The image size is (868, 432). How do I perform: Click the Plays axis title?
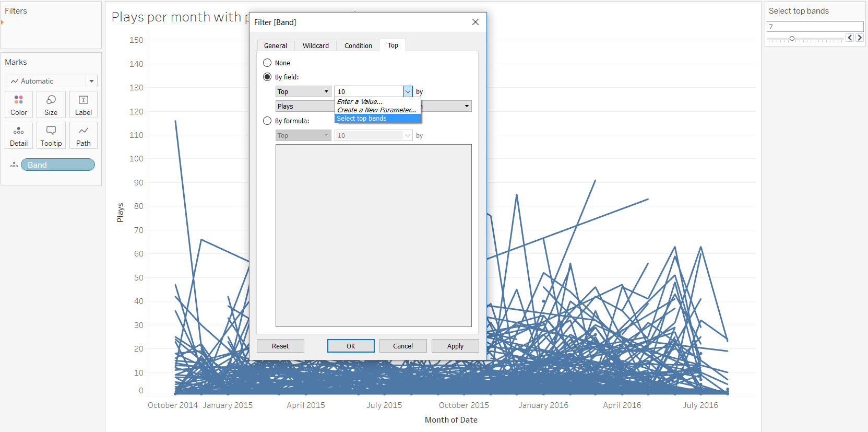(x=120, y=213)
